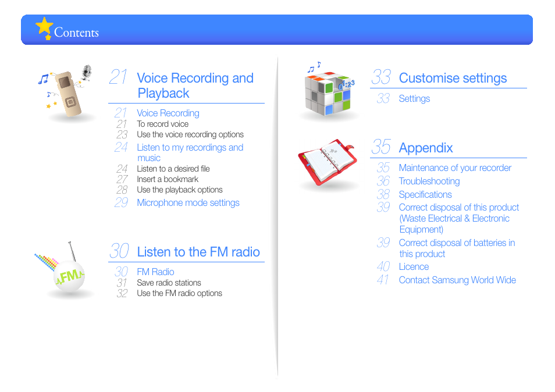This screenshot has height=392, width=555.
Task: Select Listen to a desired file entry
Action: tap(173, 169)
